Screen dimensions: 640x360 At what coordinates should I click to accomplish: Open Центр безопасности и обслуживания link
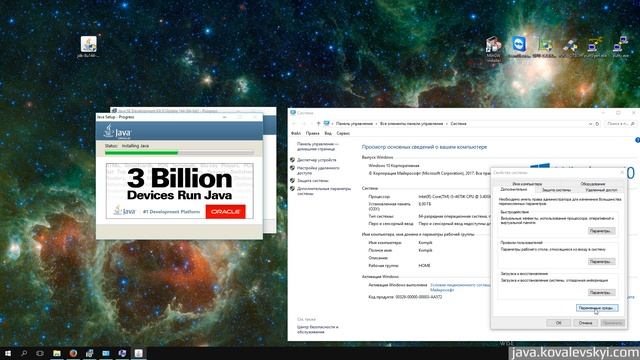pyautogui.click(x=318, y=329)
